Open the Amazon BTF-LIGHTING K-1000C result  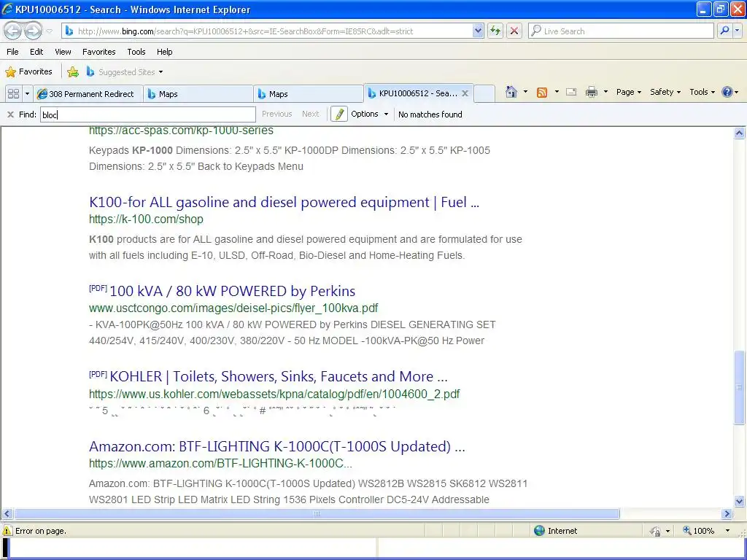coord(276,447)
